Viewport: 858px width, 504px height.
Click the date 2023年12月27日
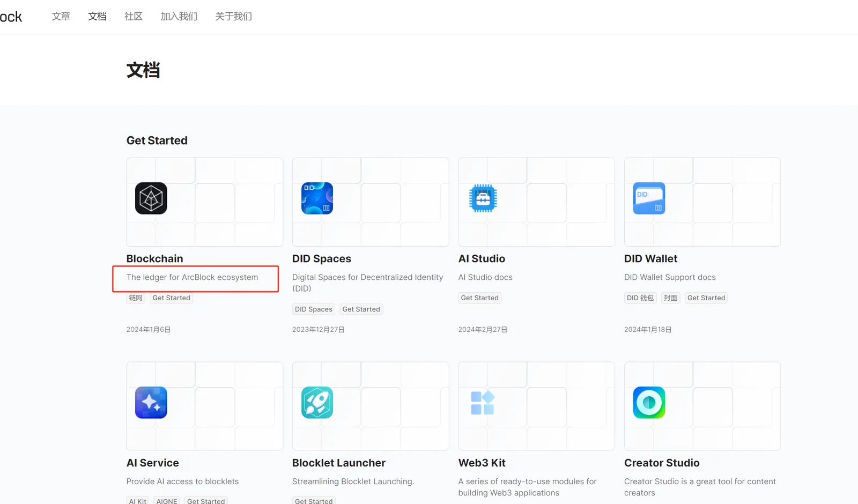point(319,330)
